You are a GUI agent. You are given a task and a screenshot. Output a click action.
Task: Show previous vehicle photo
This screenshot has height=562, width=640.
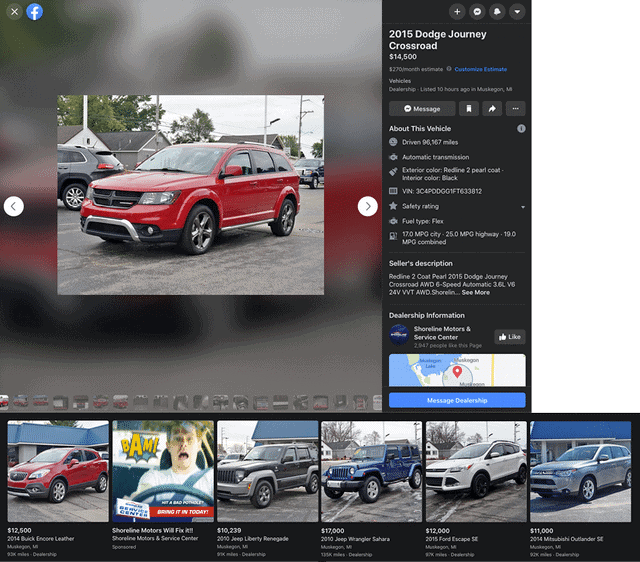pos(14,207)
